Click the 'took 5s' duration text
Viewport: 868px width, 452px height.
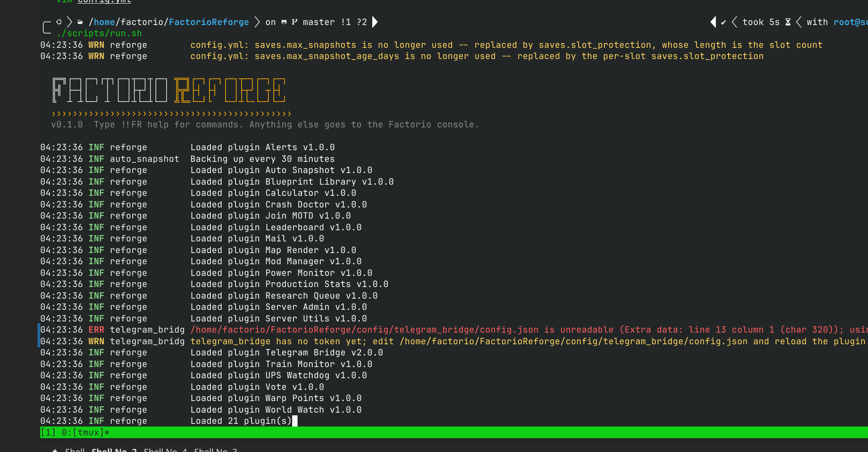click(x=761, y=22)
